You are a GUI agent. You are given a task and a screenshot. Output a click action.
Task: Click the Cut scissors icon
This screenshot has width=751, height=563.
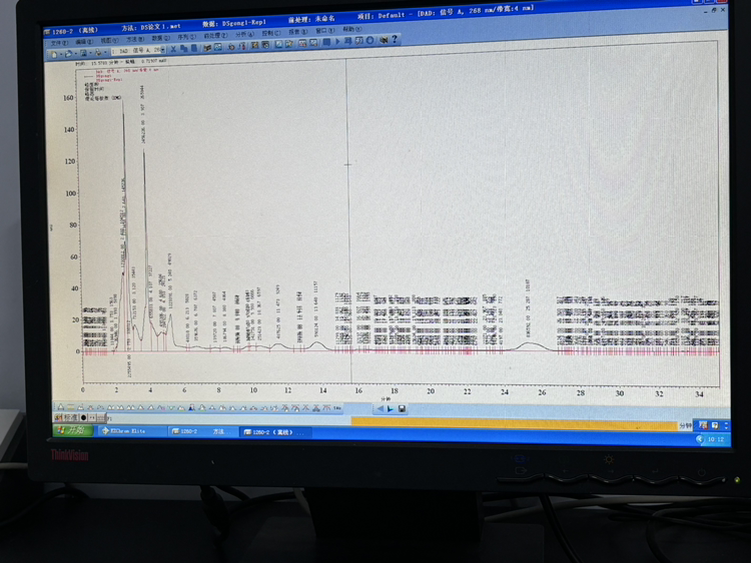(x=173, y=49)
